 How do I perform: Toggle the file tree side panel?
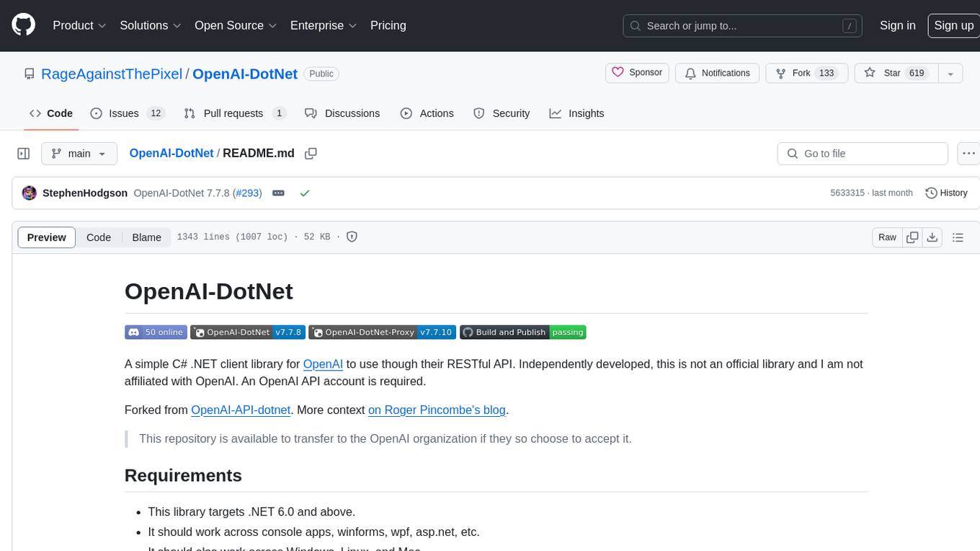pos(24,154)
